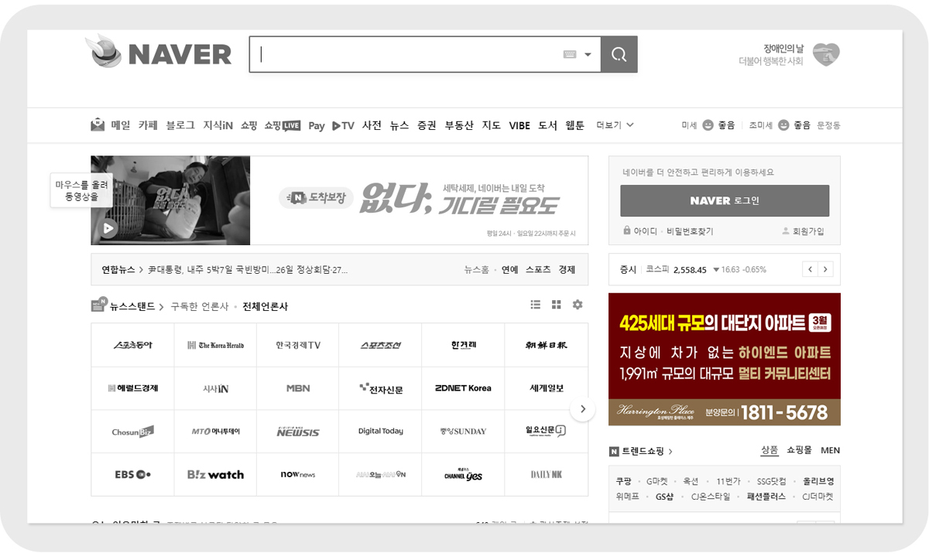Viewport: 929px width, 560px height.
Task: Open the 지도 link
Action: pos(492,125)
